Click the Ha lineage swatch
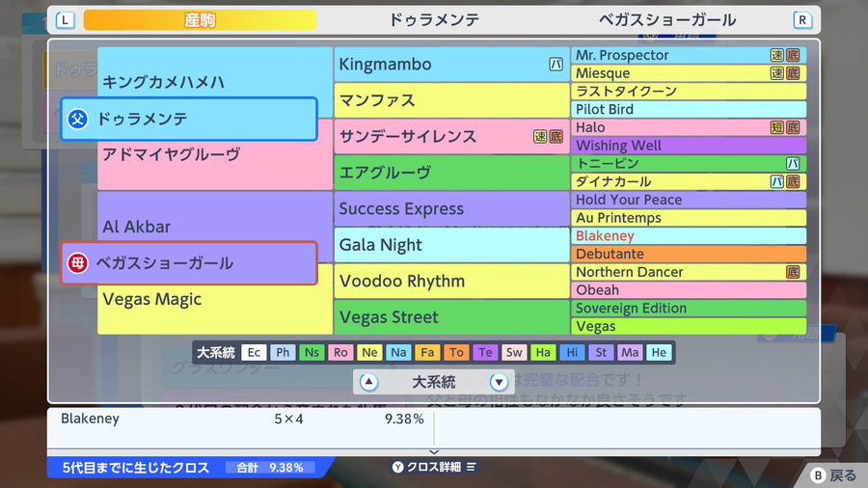 coord(543,352)
